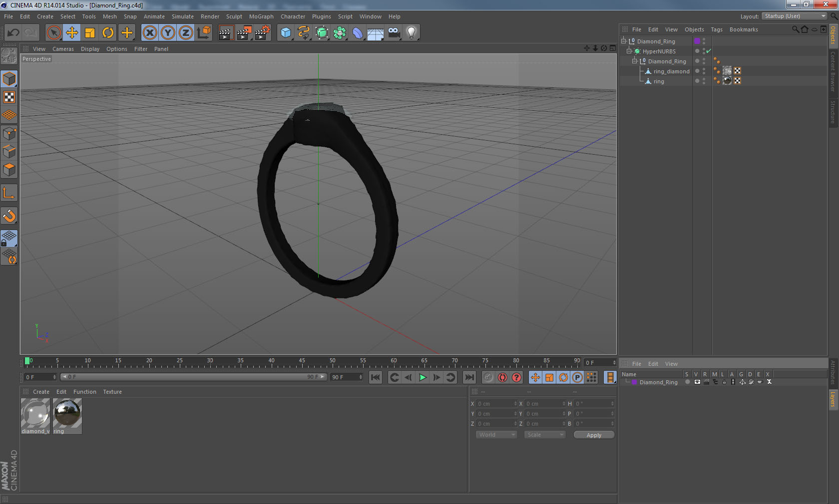The image size is (839, 504).
Task: Open the viewport Display menu
Action: pos(90,49)
